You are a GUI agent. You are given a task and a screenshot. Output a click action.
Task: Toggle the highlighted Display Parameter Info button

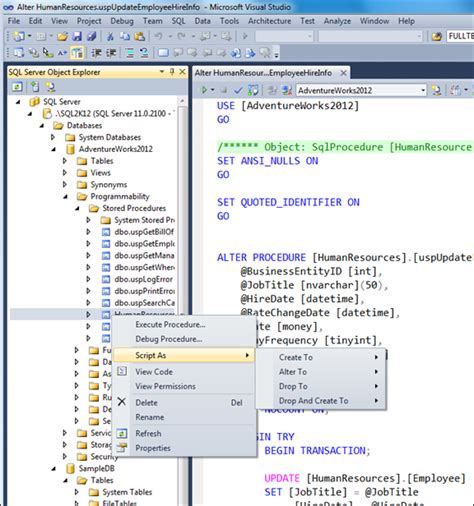tap(77, 53)
